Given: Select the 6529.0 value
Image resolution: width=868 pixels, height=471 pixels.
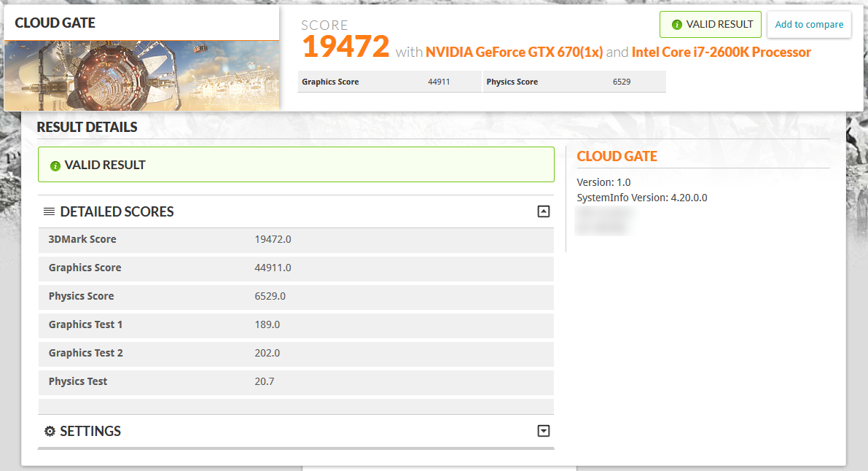Looking at the screenshot, I should coord(270,296).
